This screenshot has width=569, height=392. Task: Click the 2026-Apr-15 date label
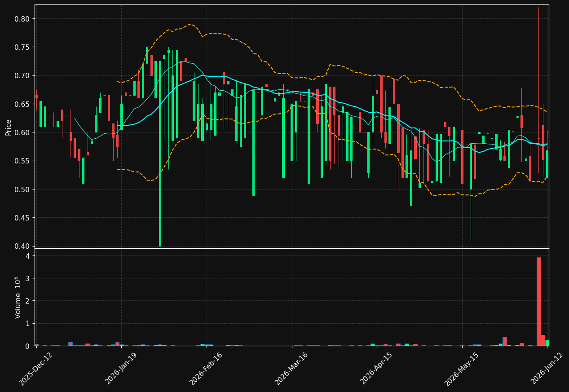point(377,368)
